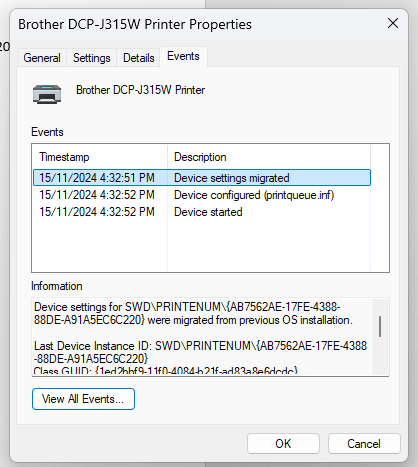Viewport: 418px width, 467px height.
Task: Click the Information box scrollbar thumb
Action: [380, 326]
